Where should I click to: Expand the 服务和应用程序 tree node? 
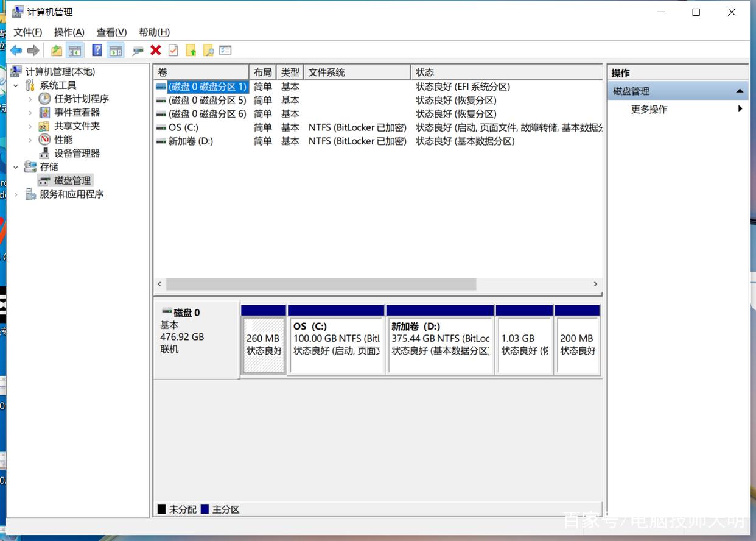pyautogui.click(x=16, y=194)
